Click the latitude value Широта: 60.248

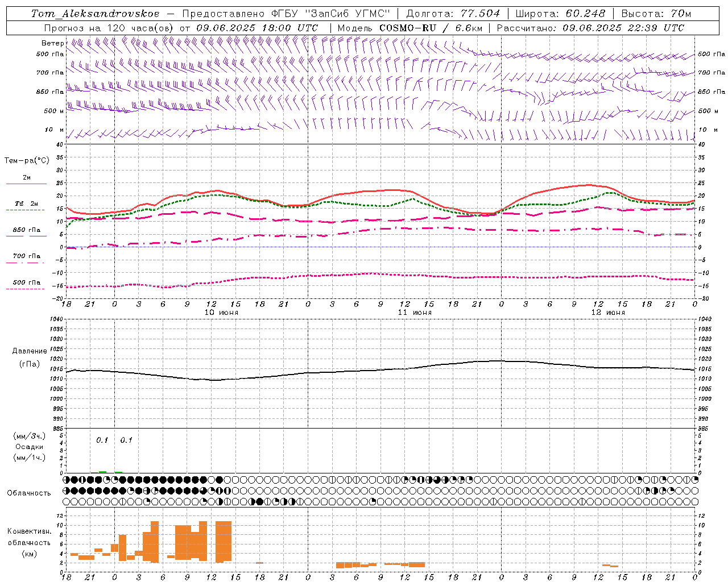[x=560, y=14]
